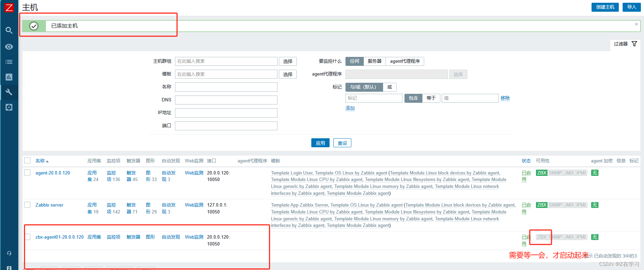The image size is (644, 270).
Task: Click ZBX availability badge for zbx-agent01-20.0.0.120
Action: 541,237
